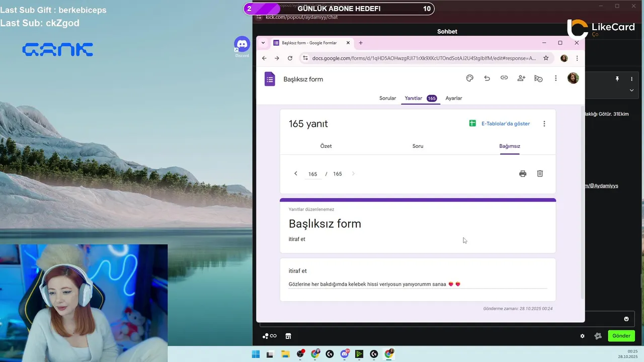The height and width of the screenshot is (362, 644).
Task: Click the kick.com popout chat URL bar
Action: (302, 17)
